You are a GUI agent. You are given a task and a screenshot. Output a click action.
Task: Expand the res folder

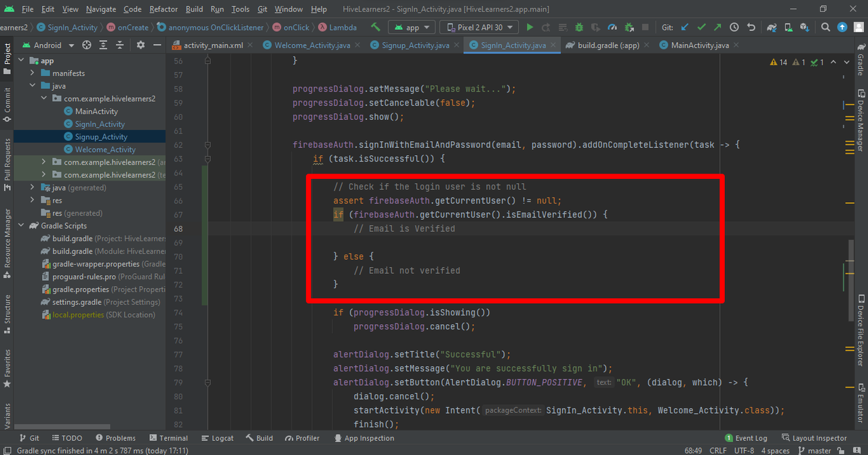coord(33,200)
